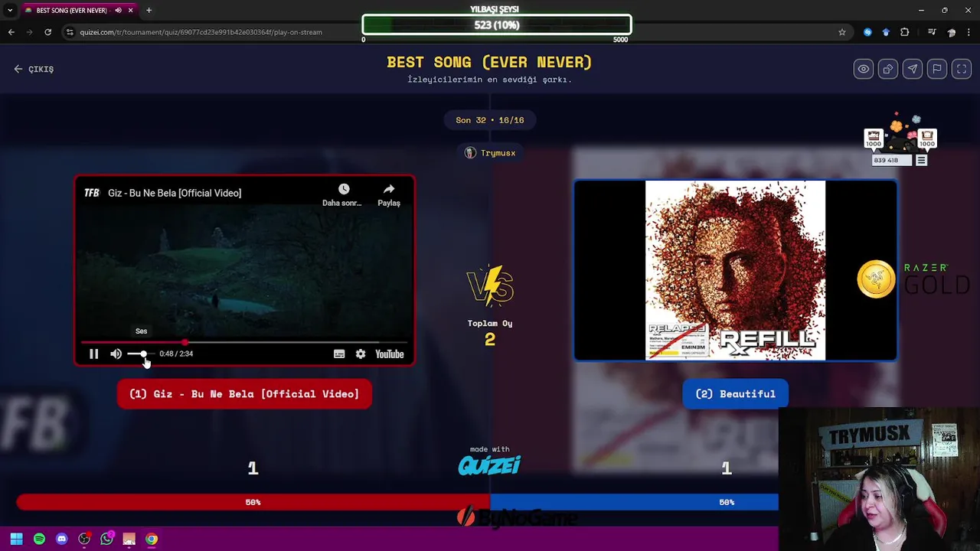The width and height of the screenshot is (980, 551).
Task: Reload the quizei page
Action: 47,32
